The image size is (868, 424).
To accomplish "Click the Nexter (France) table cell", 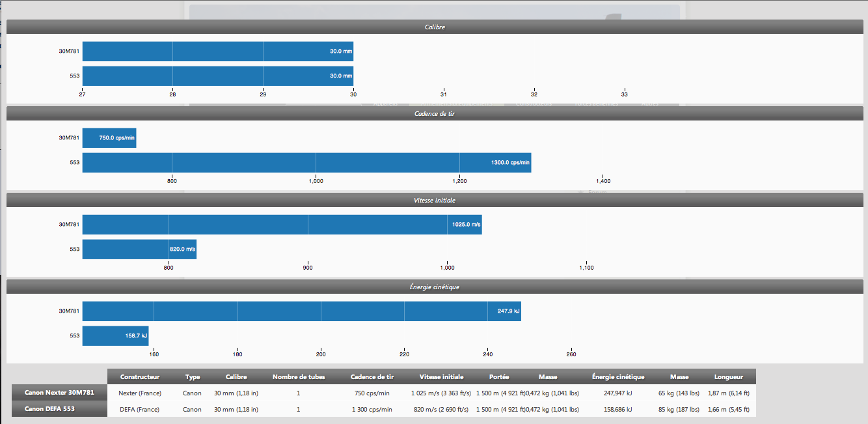I will click(x=140, y=393).
